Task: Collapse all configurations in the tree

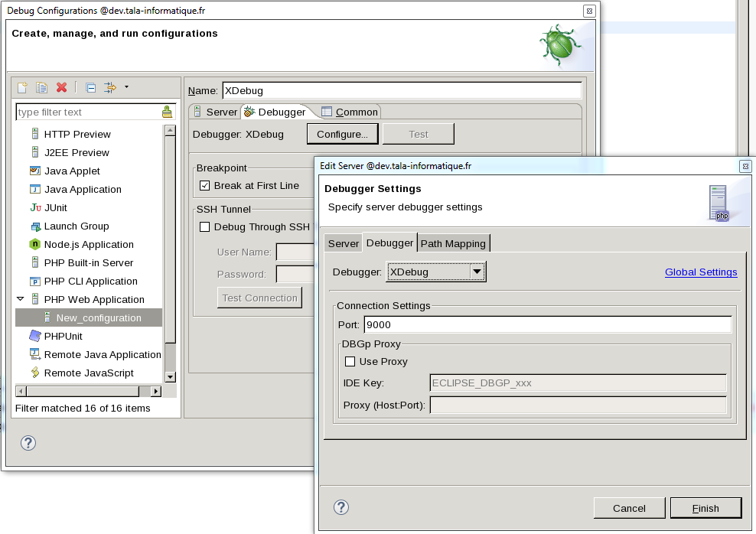Action: (x=90, y=87)
